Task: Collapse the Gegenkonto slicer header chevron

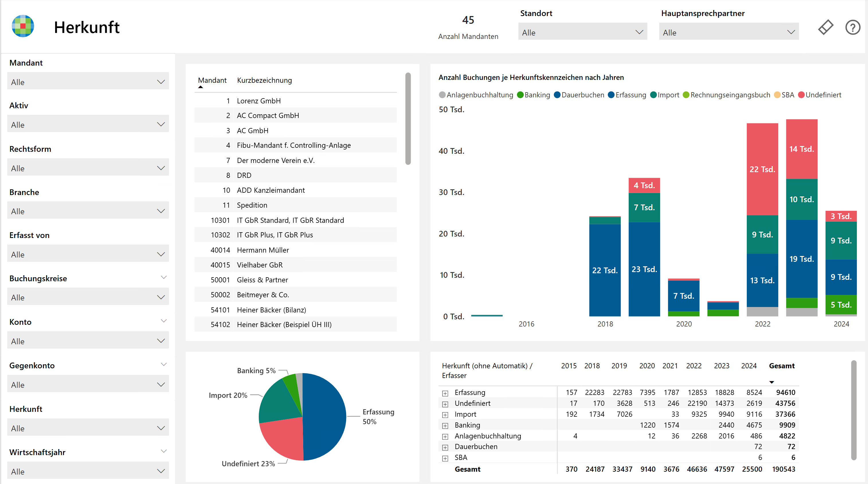Action: click(164, 364)
